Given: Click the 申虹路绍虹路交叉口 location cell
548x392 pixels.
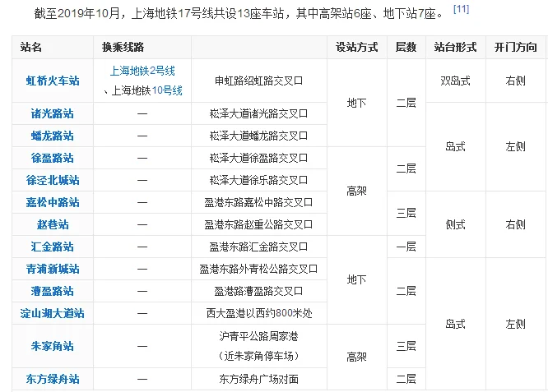Looking at the screenshot, I should click(259, 81).
